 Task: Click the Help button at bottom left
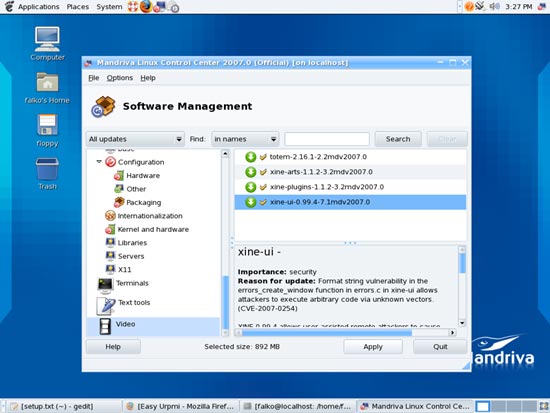[113, 347]
